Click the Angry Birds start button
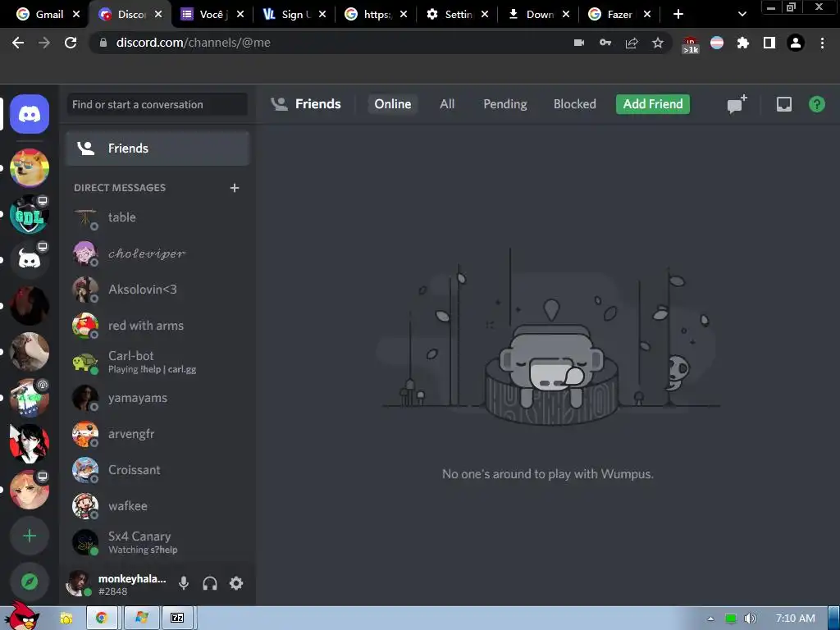Viewport: 840px width, 630px height. [21, 615]
